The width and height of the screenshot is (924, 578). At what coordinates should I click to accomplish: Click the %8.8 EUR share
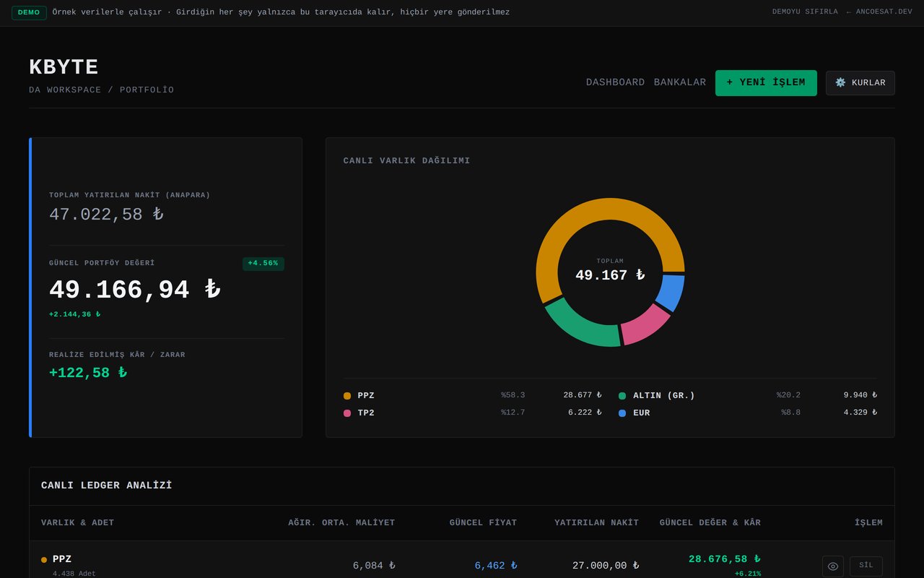791,413
